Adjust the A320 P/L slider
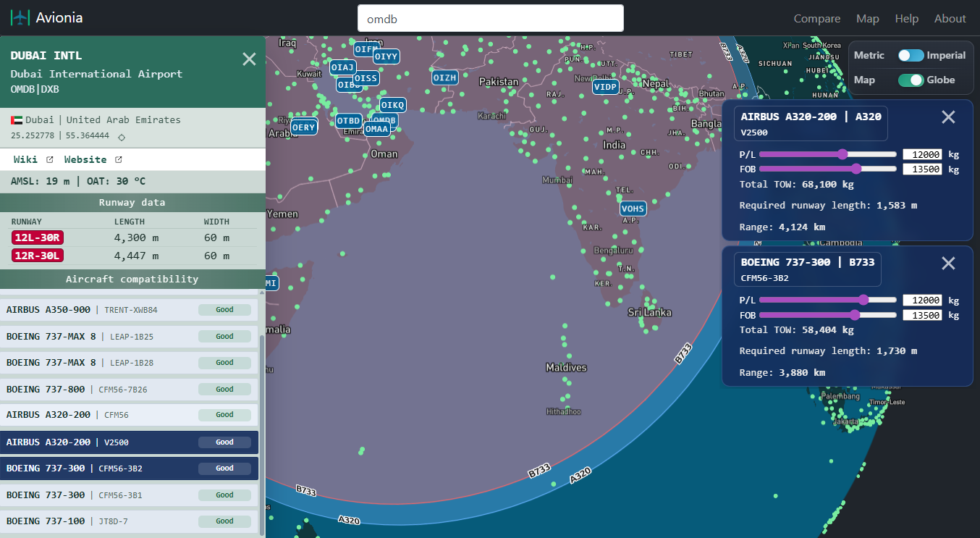The image size is (980, 538). (x=828, y=154)
